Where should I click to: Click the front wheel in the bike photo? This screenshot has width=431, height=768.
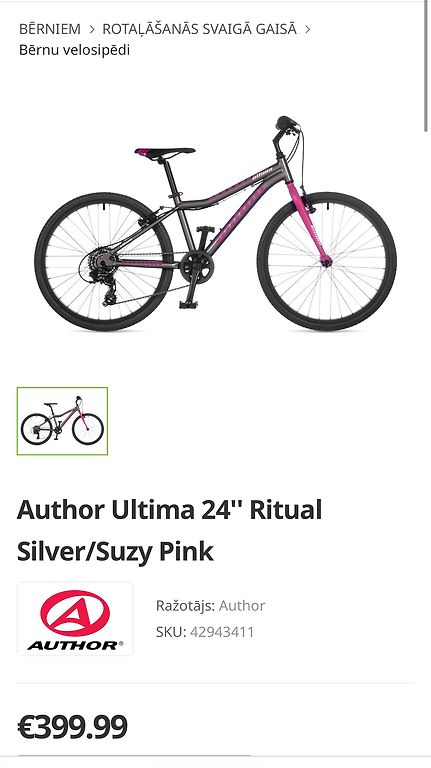[327, 262]
